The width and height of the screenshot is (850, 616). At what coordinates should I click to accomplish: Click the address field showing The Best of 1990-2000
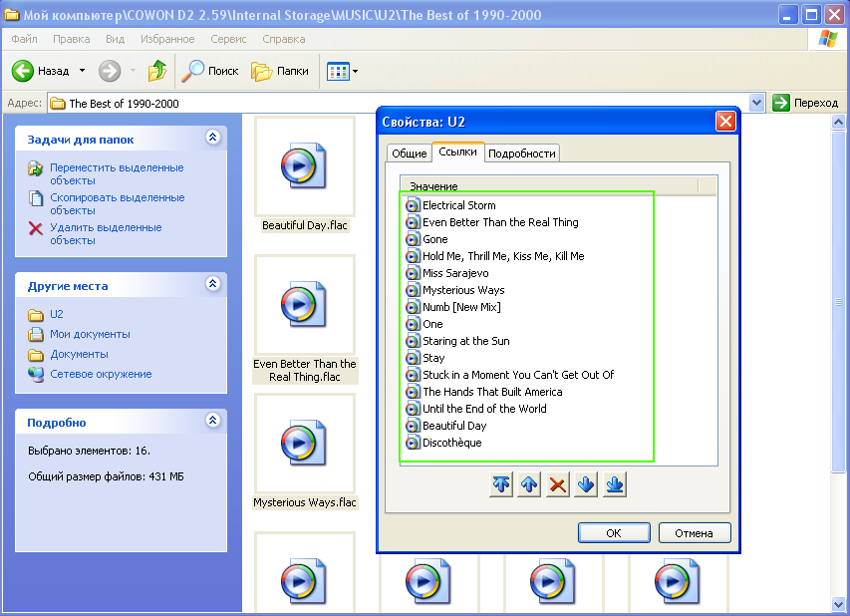coord(399,103)
